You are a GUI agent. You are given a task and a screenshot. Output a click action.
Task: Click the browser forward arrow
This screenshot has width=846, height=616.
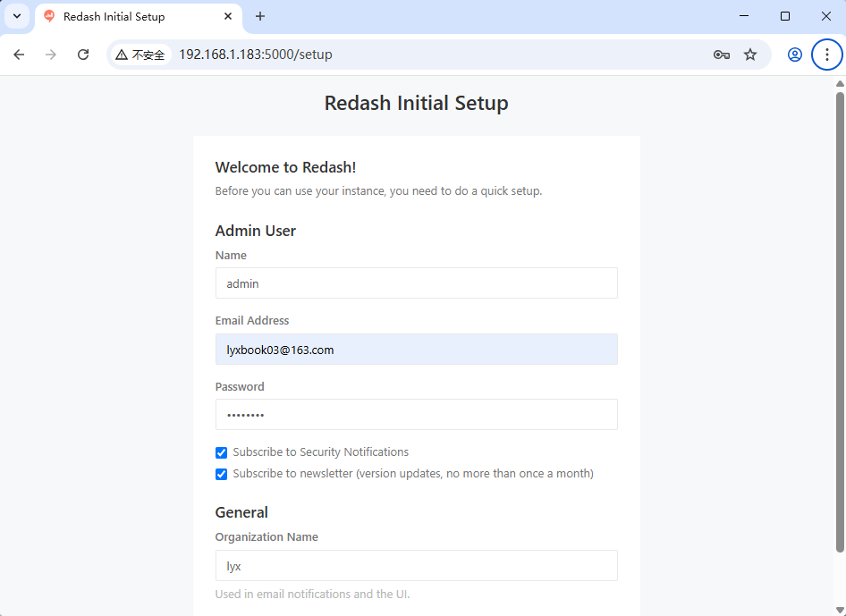(x=51, y=55)
